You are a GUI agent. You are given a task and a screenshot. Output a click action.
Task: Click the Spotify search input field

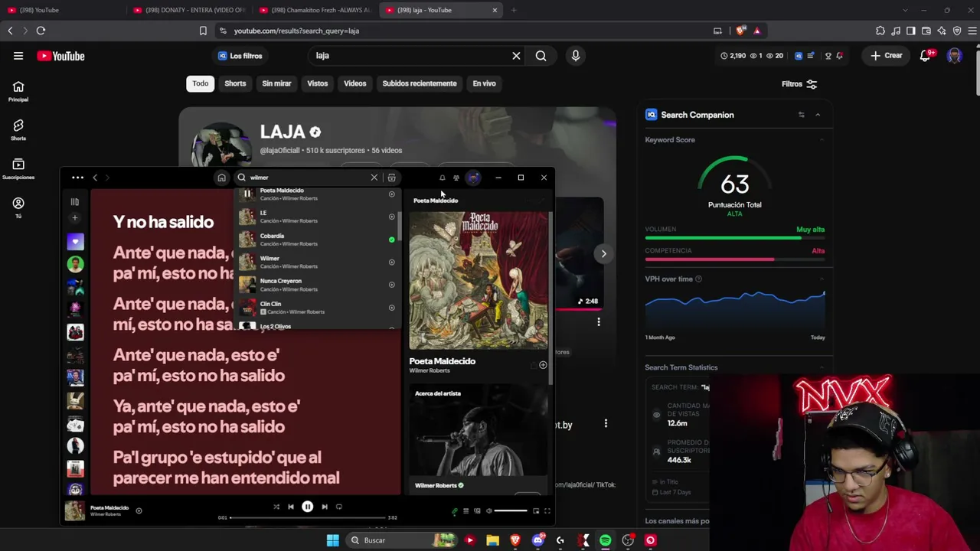click(x=306, y=178)
